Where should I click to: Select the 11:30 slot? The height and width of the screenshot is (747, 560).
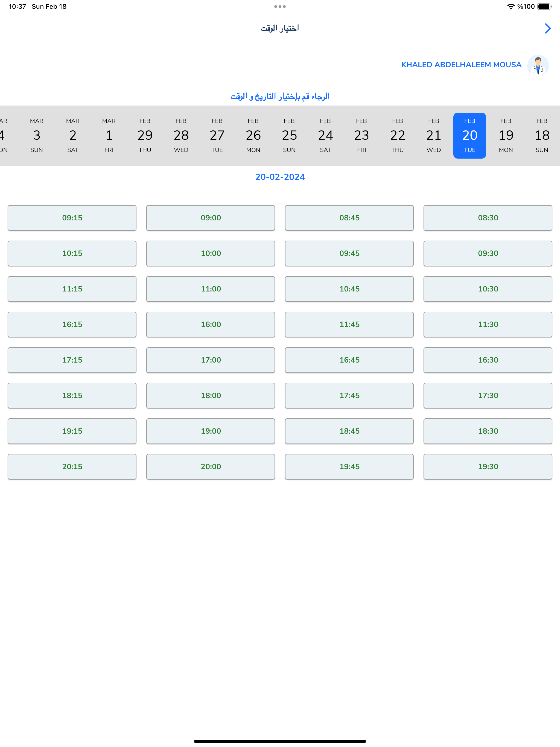(x=488, y=325)
